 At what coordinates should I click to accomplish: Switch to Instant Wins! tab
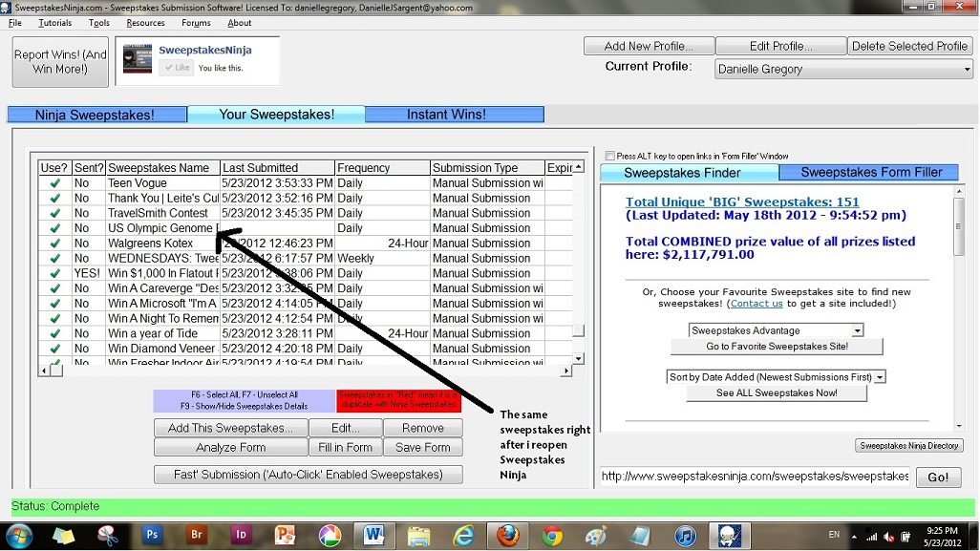455,115
